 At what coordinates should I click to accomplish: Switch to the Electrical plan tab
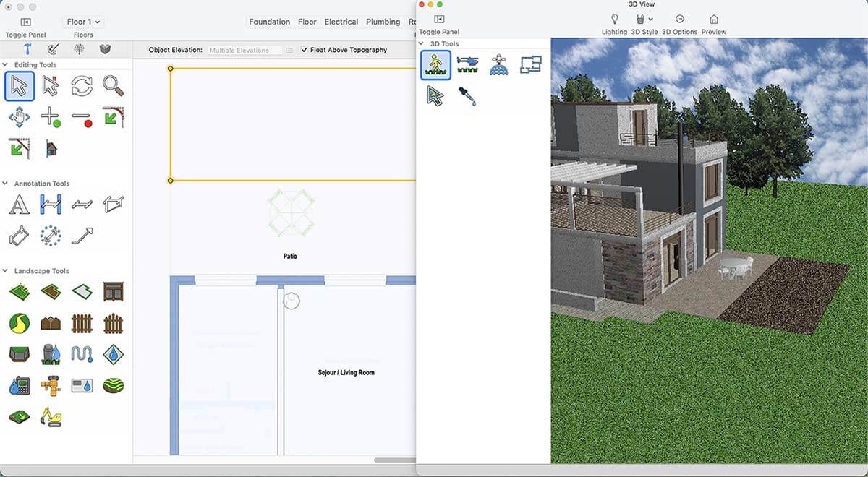341,22
